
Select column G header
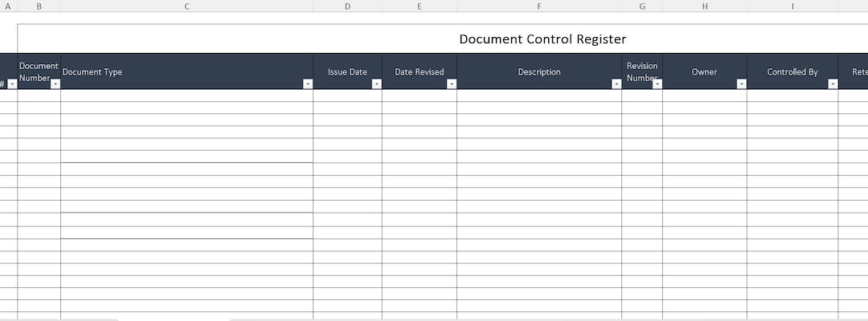click(x=642, y=6)
